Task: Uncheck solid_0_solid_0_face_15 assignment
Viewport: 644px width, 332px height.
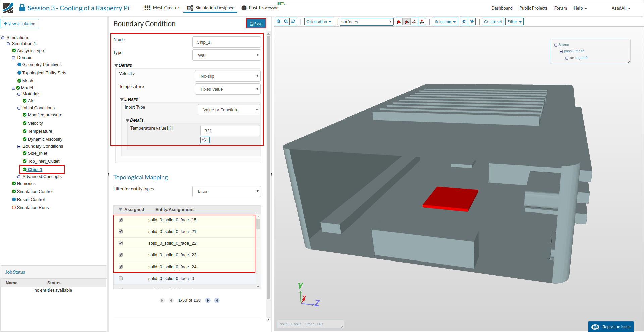Action: tap(121, 220)
